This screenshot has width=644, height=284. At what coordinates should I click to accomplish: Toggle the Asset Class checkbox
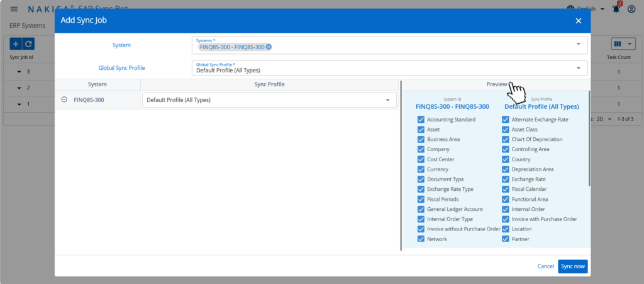coord(506,130)
